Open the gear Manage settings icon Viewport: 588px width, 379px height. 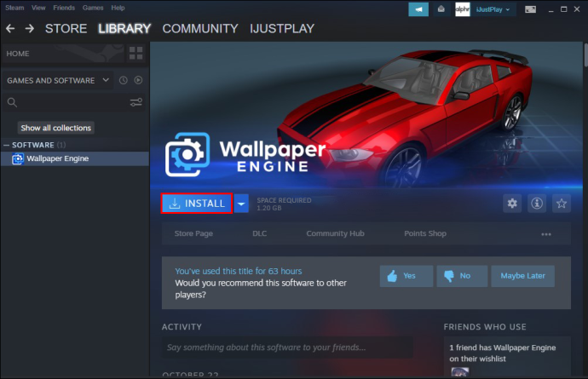click(512, 204)
